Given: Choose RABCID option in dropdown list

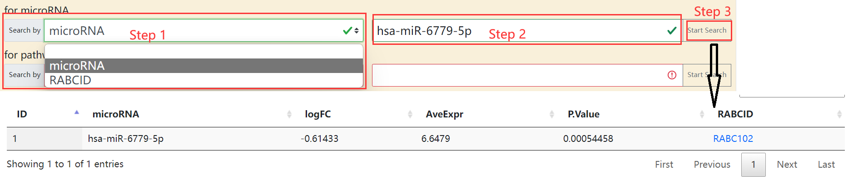Looking at the screenshot, I should coord(203,80).
